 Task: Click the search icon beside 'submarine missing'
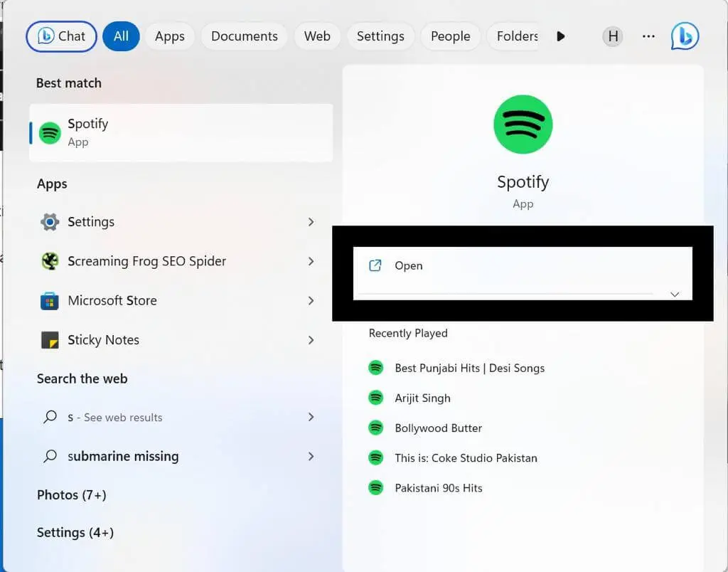click(x=50, y=456)
